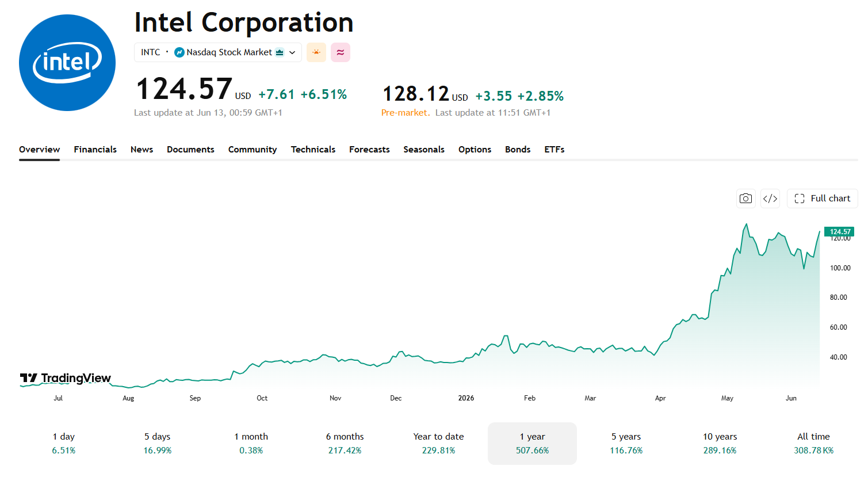Choose the 1 month range
The width and height of the screenshot is (868, 477).
point(251,444)
